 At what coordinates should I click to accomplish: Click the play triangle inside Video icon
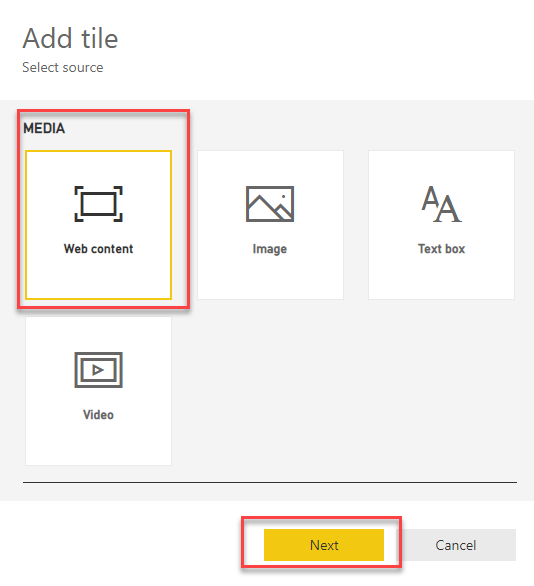tap(98, 370)
